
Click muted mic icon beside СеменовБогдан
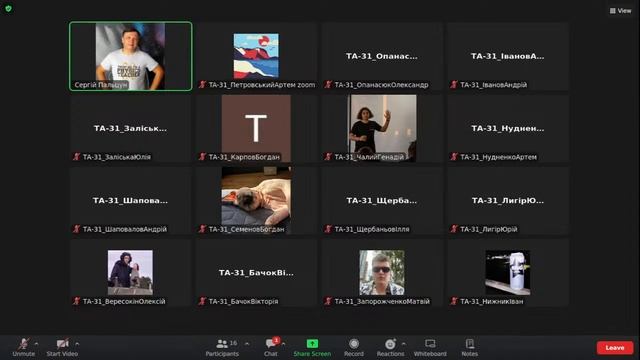pyautogui.click(x=202, y=229)
